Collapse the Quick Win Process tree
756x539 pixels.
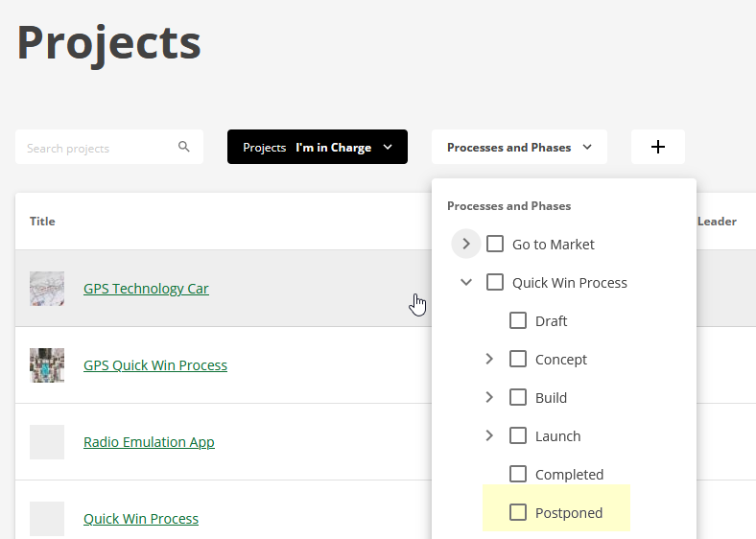[x=466, y=282]
